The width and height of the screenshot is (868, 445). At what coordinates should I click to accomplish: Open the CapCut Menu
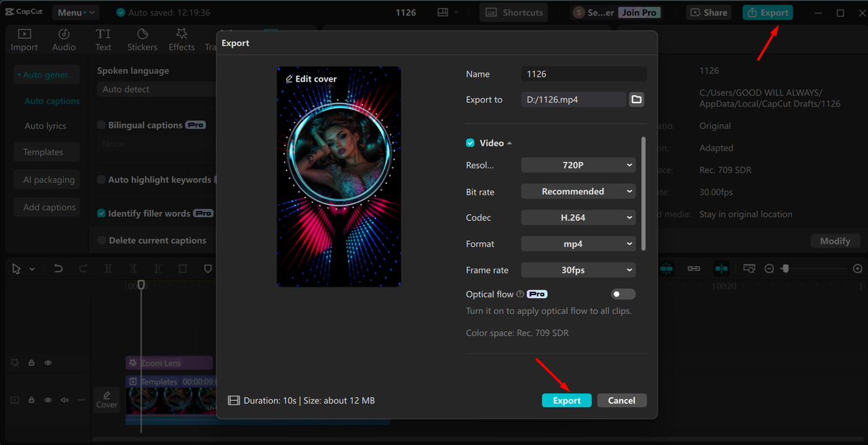75,12
